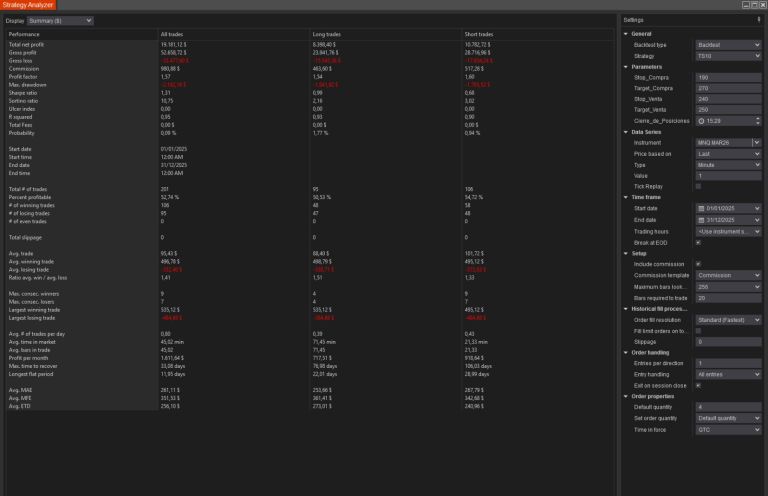This screenshot has width=768, height=496.
Task: Click the Stop_Compra value field
Action: tap(728, 76)
